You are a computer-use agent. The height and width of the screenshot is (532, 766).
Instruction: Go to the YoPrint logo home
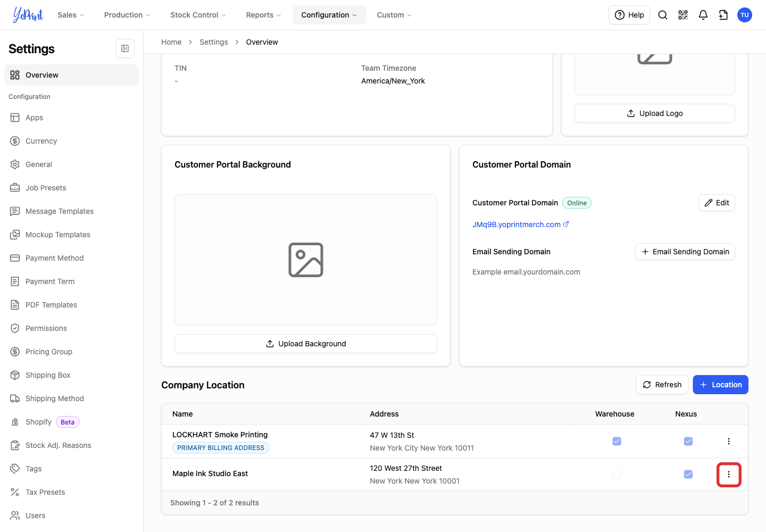pyautogui.click(x=28, y=15)
